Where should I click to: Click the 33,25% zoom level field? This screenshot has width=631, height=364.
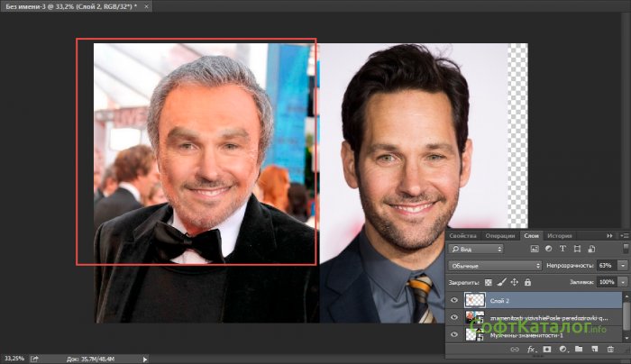(15, 356)
